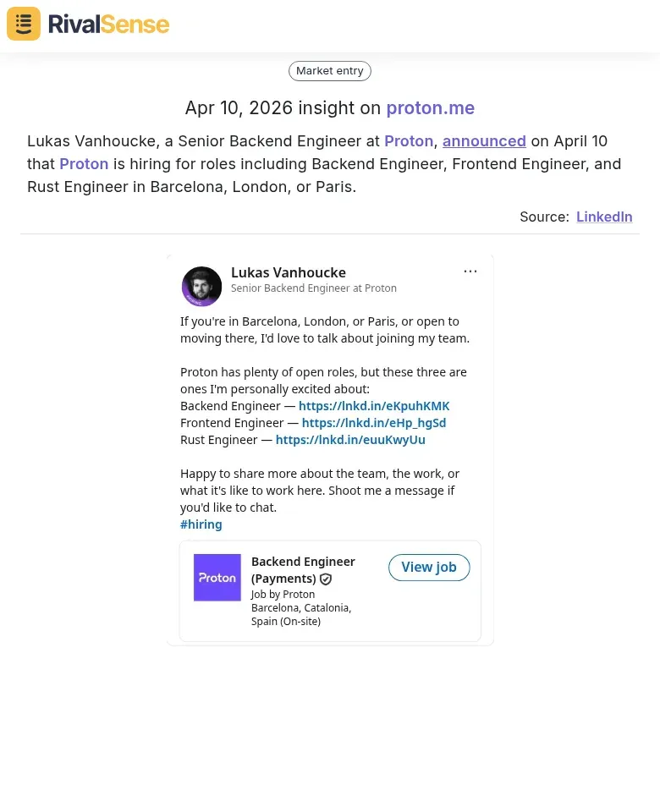
Task: Click the #hiring hashtag
Action: pyautogui.click(x=201, y=524)
